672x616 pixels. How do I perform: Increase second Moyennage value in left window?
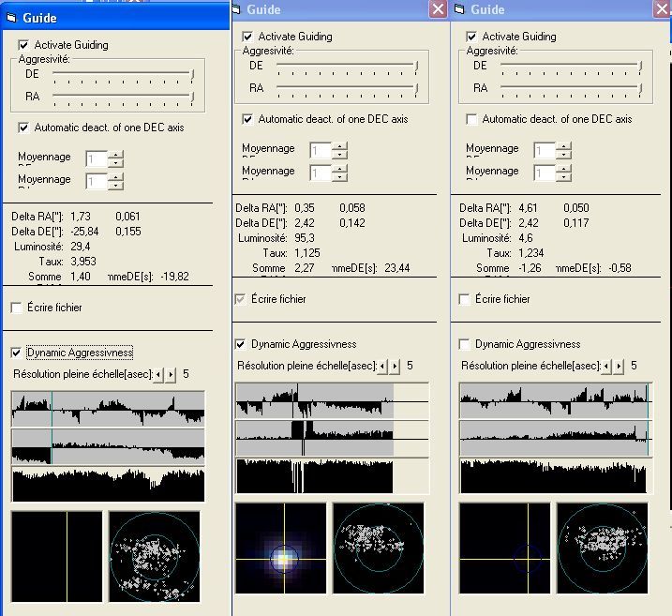(x=115, y=177)
